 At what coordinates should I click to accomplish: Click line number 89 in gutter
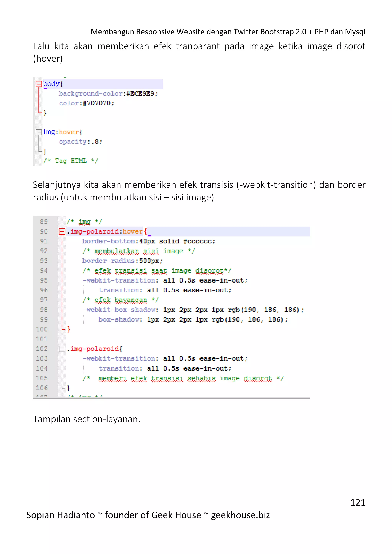(x=44, y=222)
